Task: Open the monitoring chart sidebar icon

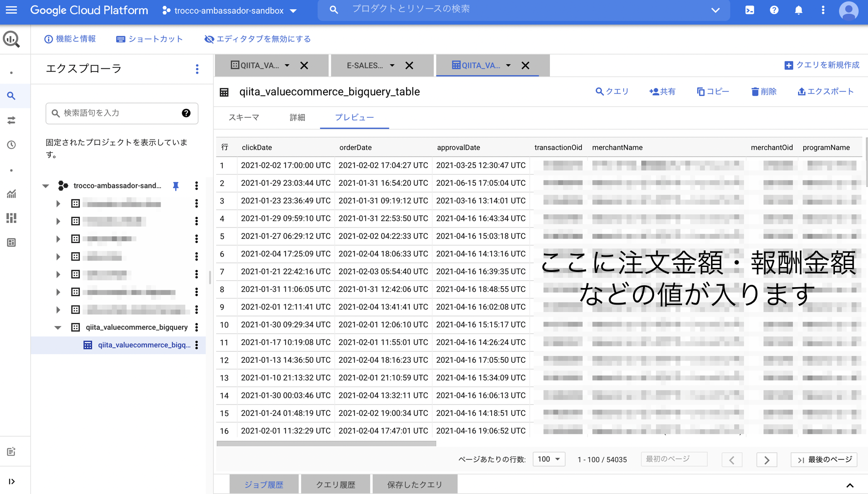Action: click(11, 194)
